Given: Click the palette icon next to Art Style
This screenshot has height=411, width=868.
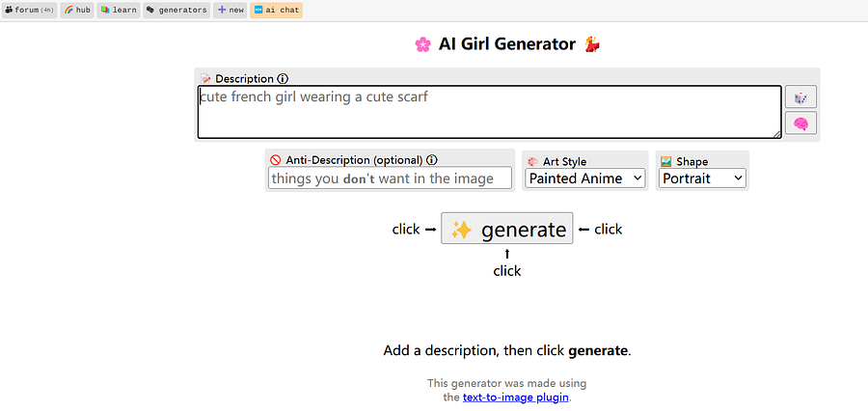Looking at the screenshot, I should click(532, 162).
